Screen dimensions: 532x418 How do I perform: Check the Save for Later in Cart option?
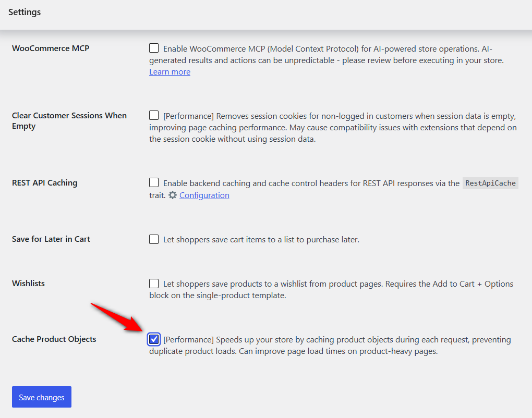pos(154,239)
